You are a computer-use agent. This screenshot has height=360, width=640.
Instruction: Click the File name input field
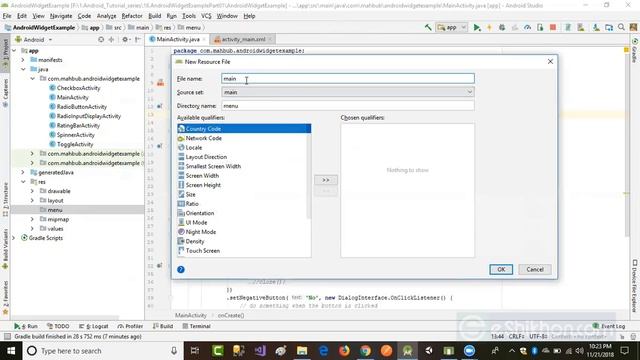tap(348, 79)
